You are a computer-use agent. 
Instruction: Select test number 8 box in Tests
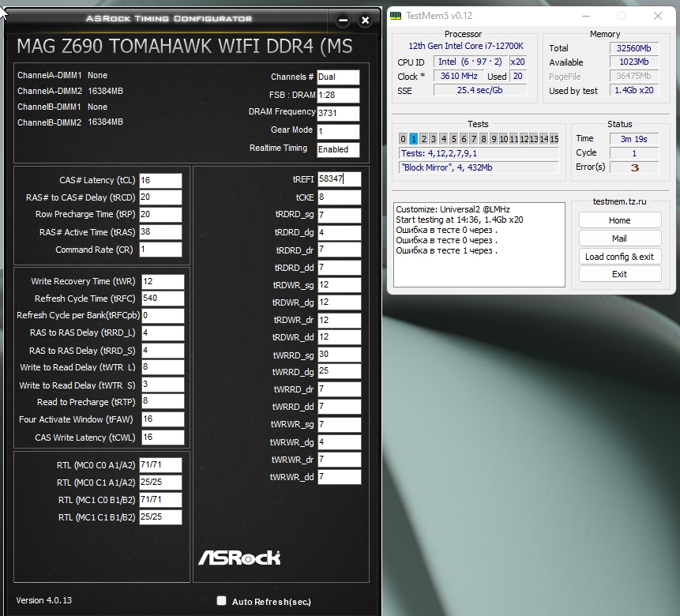click(x=483, y=139)
